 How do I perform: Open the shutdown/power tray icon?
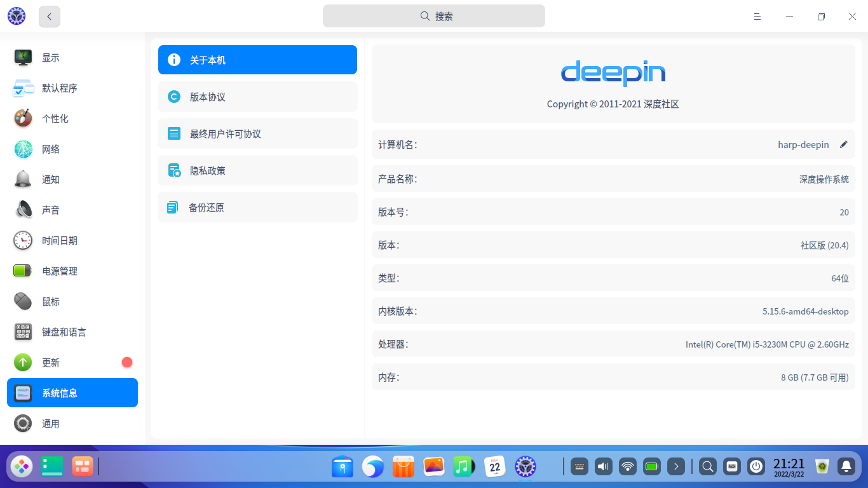click(756, 466)
